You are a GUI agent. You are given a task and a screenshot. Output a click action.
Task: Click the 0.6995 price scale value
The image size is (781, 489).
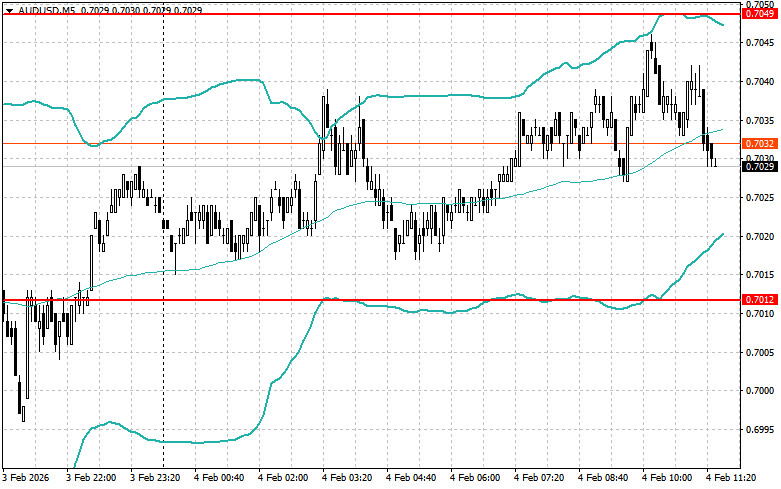tap(760, 430)
